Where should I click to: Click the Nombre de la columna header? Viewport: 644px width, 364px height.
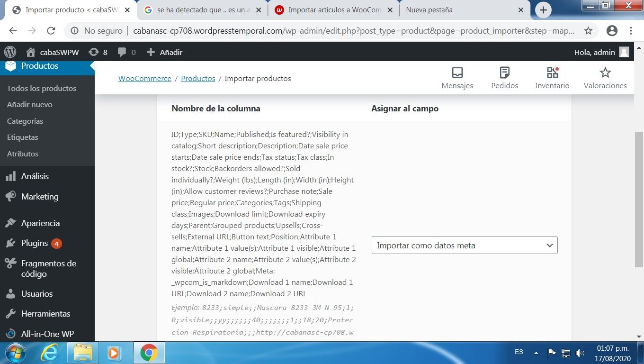click(x=216, y=109)
